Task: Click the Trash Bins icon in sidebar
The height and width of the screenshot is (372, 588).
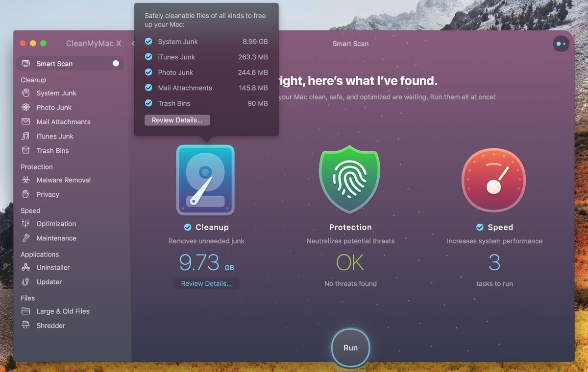Action: 26,151
